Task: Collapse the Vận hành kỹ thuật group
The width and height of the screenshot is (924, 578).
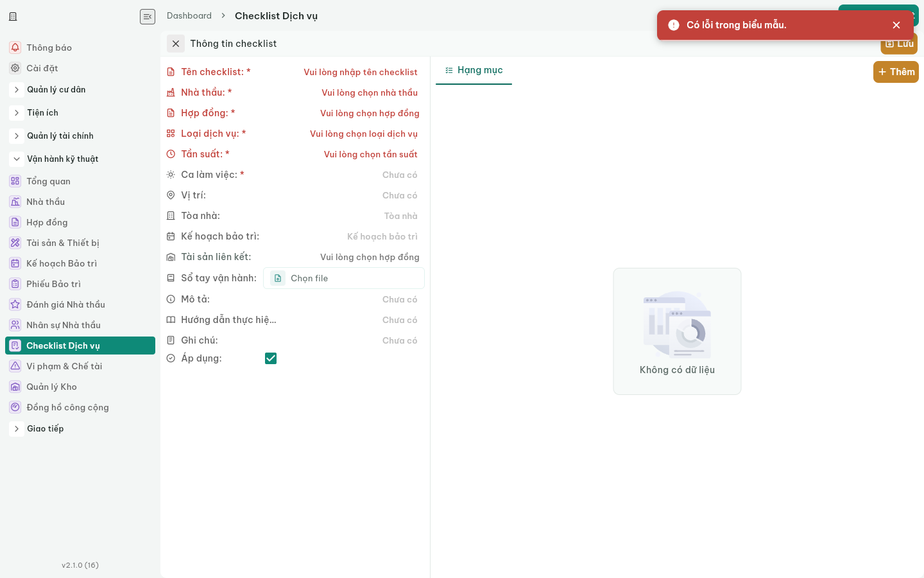Action: coord(17,159)
